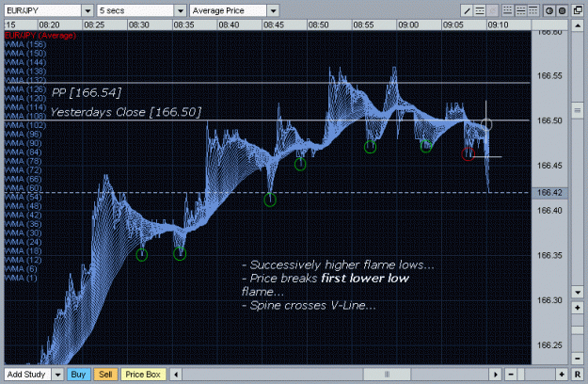Click the WMA (54) legend entry
588x384 pixels.
24,198
